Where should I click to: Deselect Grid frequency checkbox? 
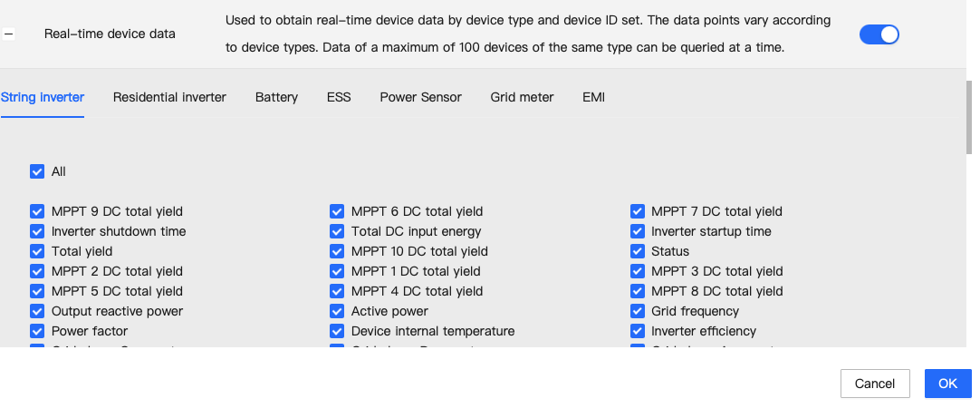click(638, 311)
